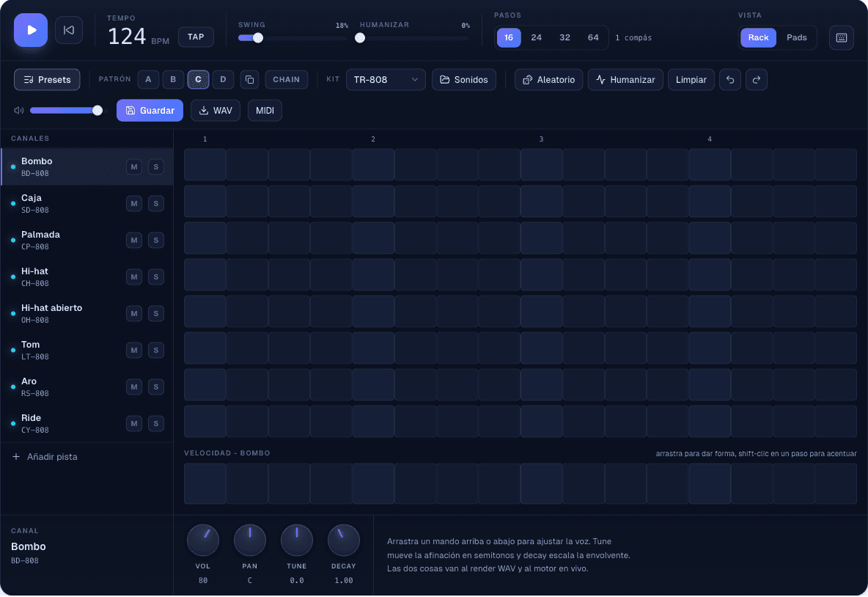Copy pattern with the duplicate icon
The image size is (868, 597).
(x=250, y=80)
